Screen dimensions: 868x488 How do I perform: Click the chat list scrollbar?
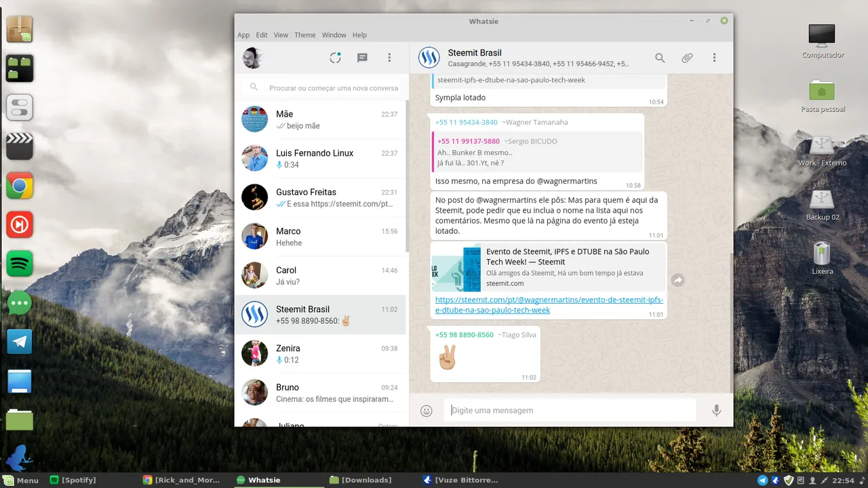[x=407, y=176]
